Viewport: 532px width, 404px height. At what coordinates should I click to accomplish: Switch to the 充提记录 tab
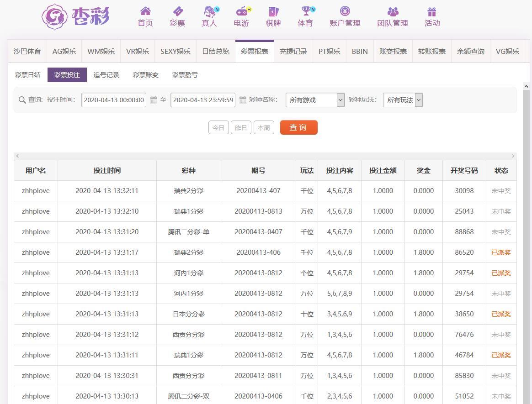(293, 52)
